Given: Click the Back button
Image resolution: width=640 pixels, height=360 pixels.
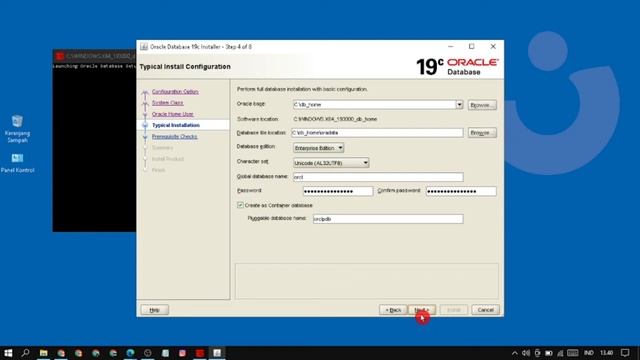Looking at the screenshot, I should coord(393,310).
